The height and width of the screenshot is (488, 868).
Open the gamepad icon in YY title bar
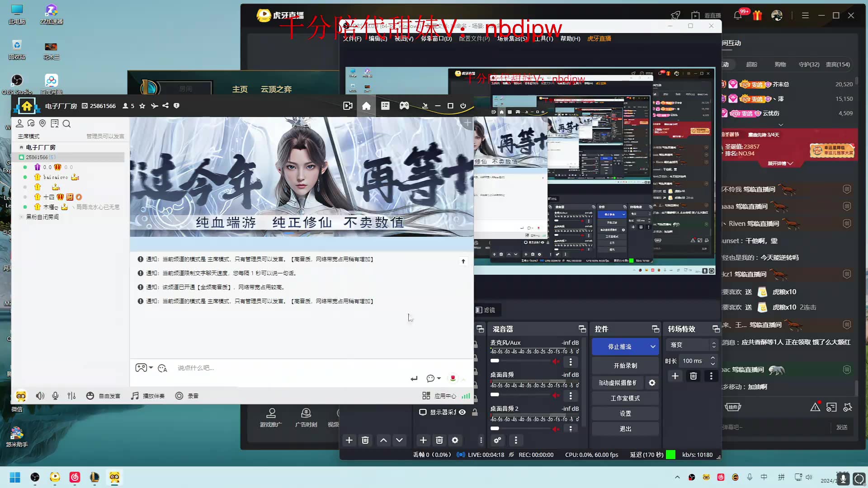point(404,106)
